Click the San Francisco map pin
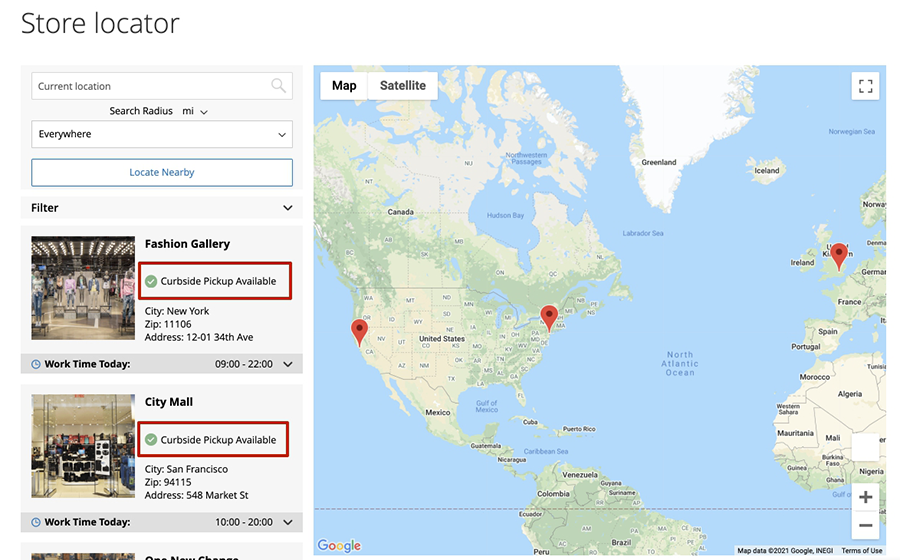Screen dimensions: 900x560 (359, 330)
